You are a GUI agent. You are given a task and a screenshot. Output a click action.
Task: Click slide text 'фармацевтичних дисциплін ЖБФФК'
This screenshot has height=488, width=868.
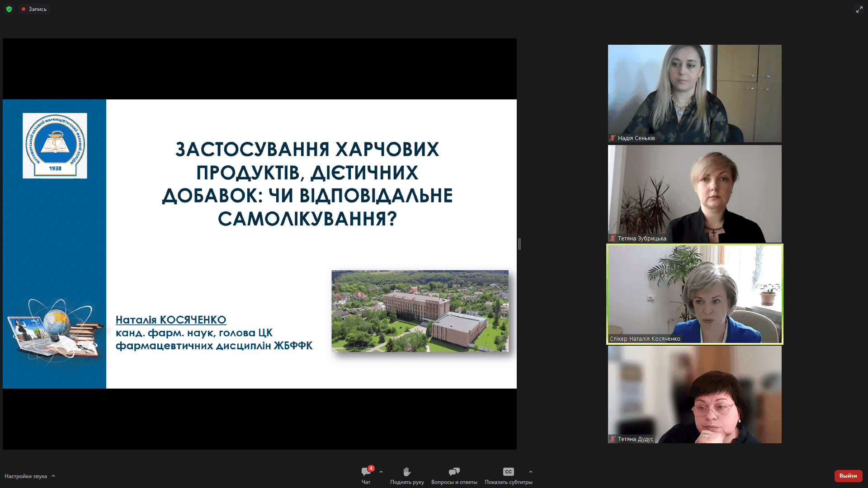(214, 346)
